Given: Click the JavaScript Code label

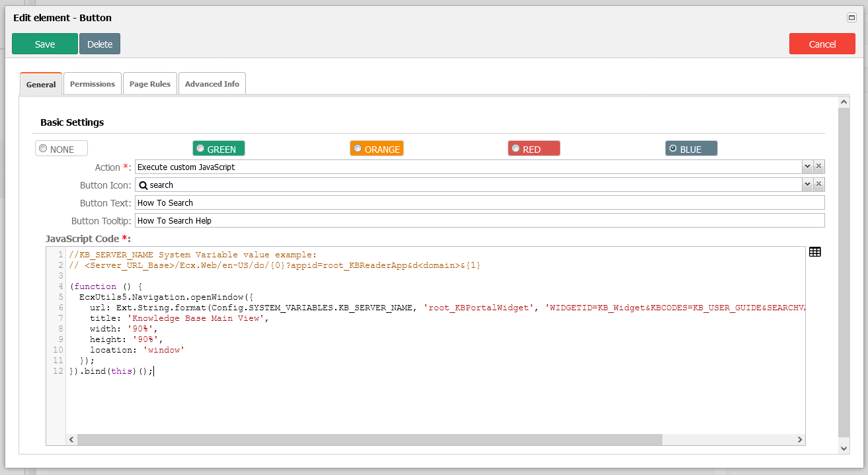Looking at the screenshot, I should [x=89, y=238].
